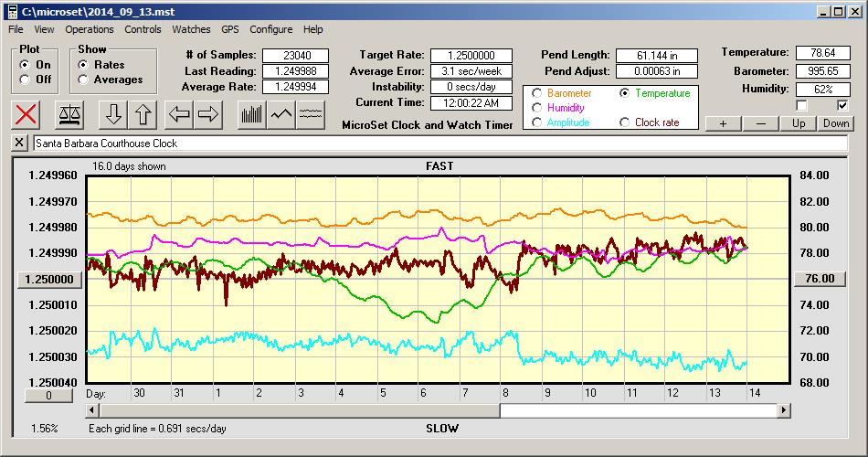Screen dimensions: 868x457
Task: Click the Pend Adjust field
Action: click(657, 71)
